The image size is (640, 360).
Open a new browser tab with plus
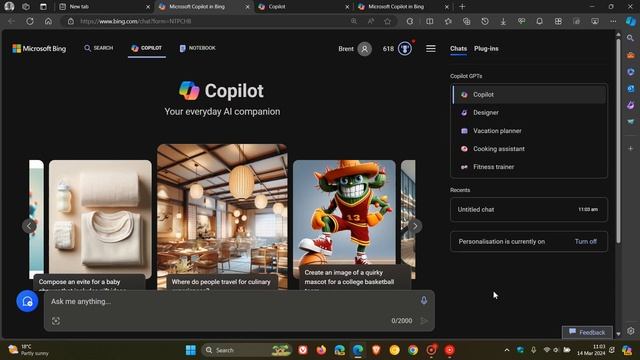pos(462,7)
